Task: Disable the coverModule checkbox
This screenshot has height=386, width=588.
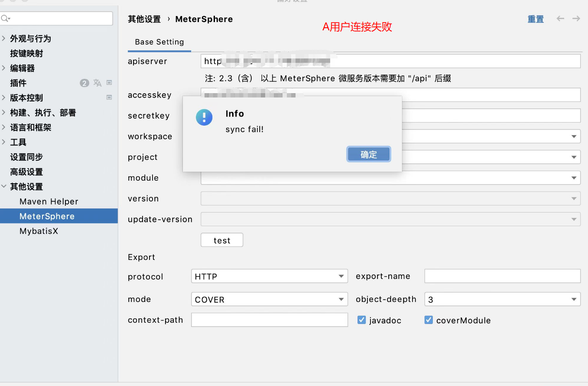Action: [429, 320]
